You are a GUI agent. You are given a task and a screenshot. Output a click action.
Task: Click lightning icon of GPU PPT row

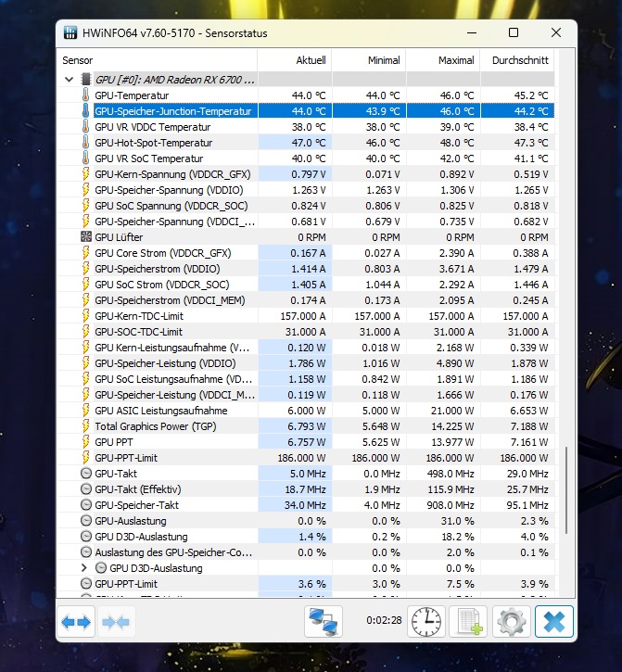pyautogui.click(x=85, y=442)
